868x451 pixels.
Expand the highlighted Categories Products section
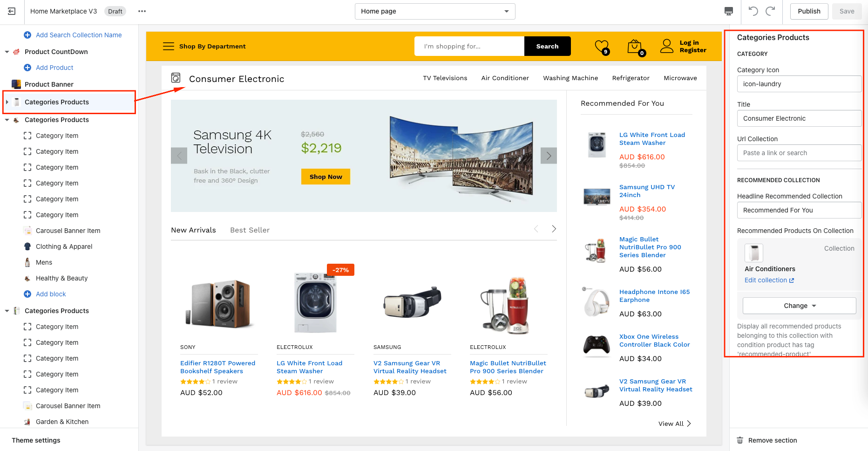click(x=7, y=102)
